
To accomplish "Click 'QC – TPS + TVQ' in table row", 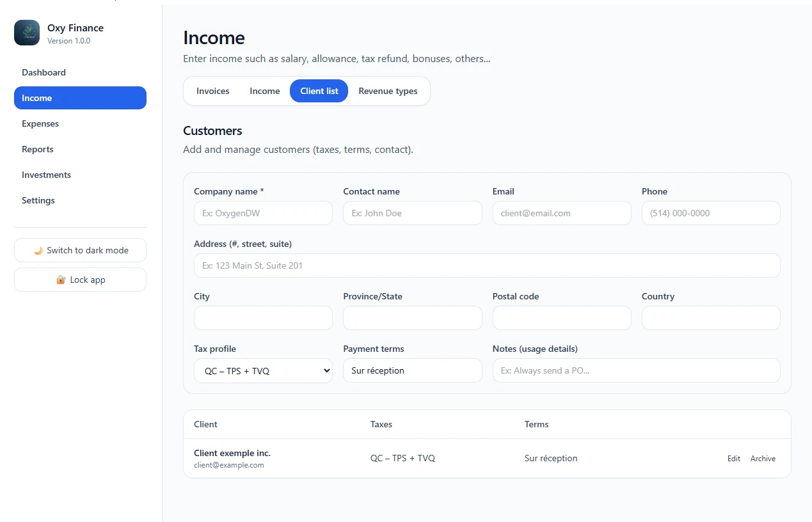I will (402, 458).
